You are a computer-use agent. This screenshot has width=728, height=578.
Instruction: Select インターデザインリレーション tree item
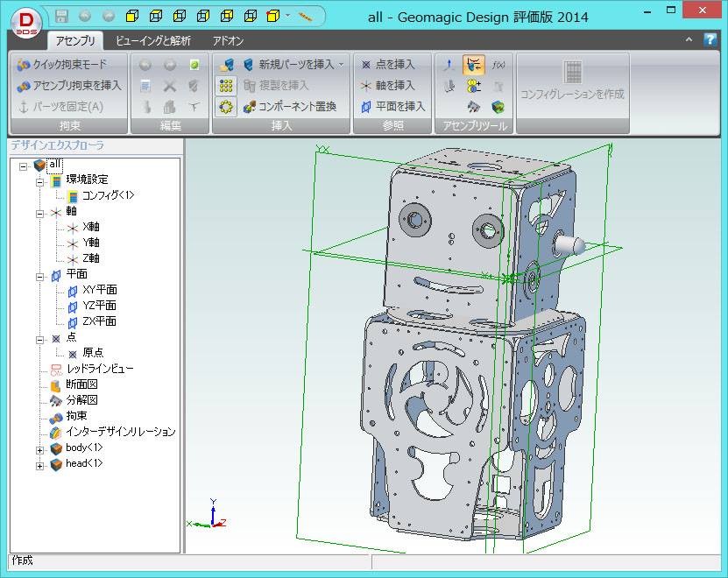[121, 432]
